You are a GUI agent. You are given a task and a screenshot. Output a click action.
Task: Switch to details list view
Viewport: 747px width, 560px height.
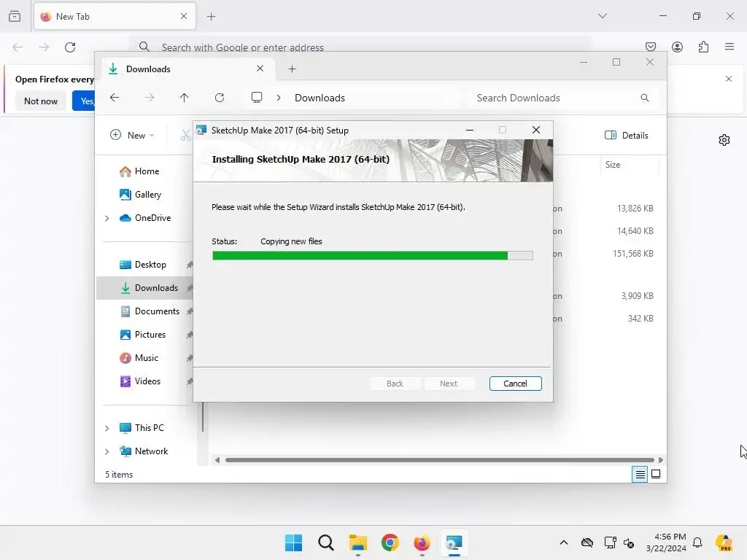(640, 474)
